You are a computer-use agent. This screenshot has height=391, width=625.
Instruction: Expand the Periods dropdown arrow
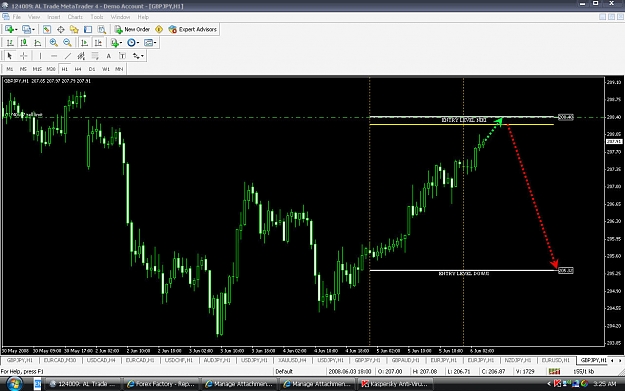point(138,43)
